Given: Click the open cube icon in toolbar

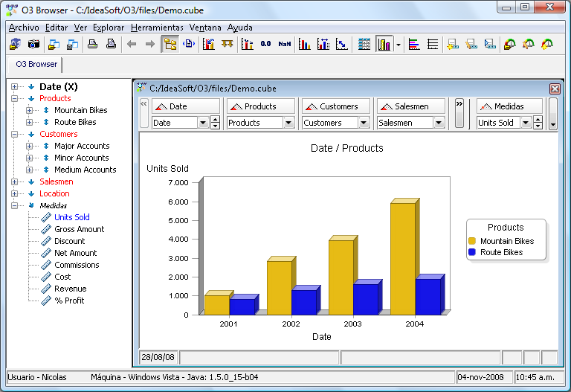Looking at the screenshot, I should point(15,44).
